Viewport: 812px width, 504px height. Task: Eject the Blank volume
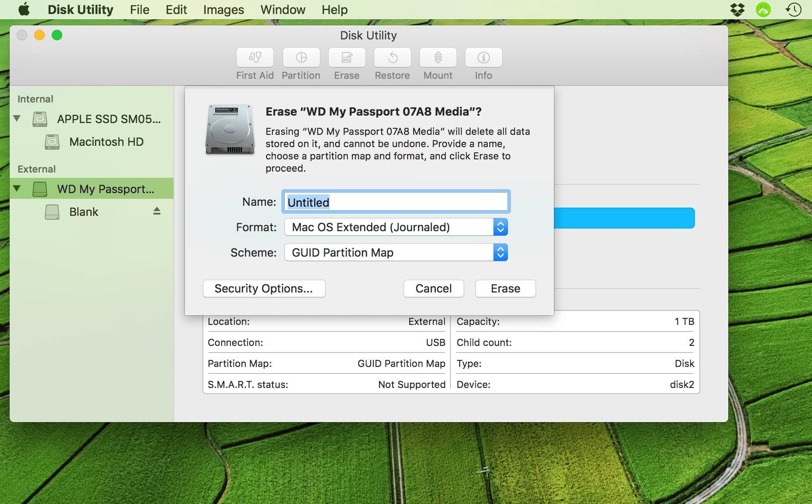(x=157, y=211)
